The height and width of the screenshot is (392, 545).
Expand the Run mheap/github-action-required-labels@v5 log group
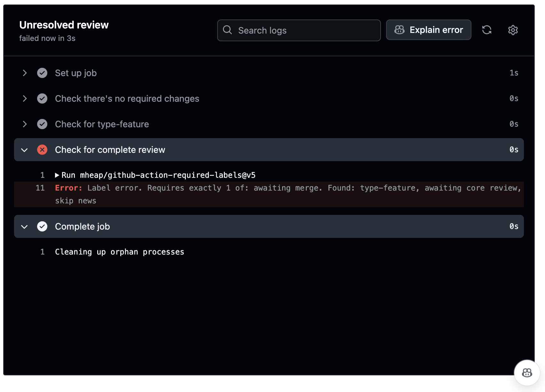pyautogui.click(x=57, y=175)
